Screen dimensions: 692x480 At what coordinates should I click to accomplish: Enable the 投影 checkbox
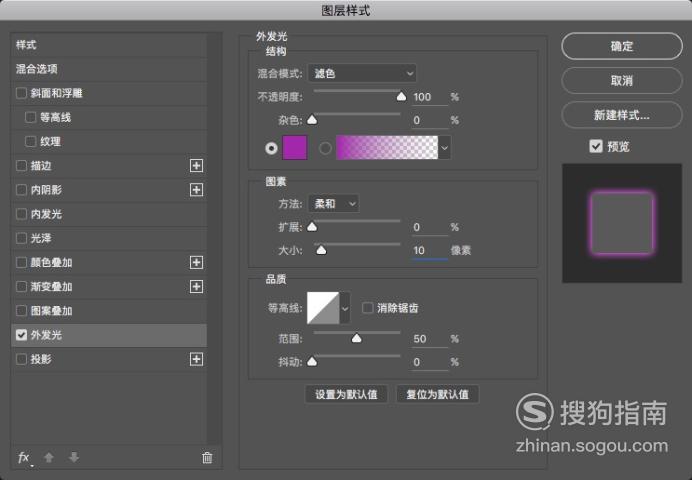pos(21,359)
